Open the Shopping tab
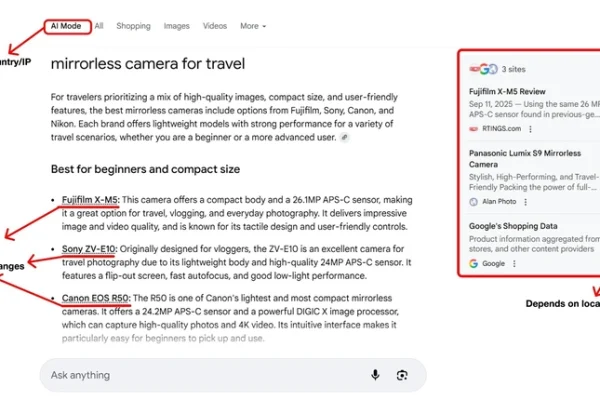Image resolution: width=600 pixels, height=400 pixels. click(133, 26)
